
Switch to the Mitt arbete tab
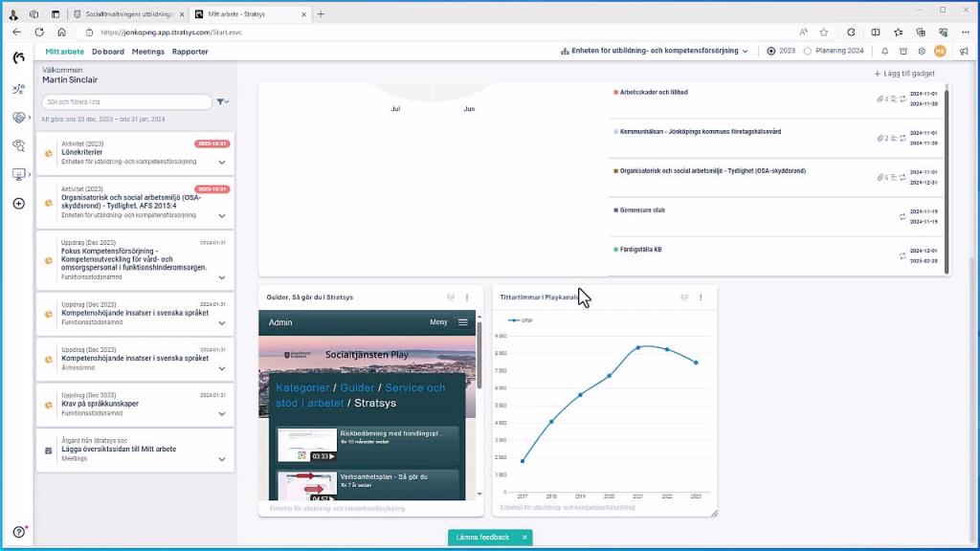point(64,52)
